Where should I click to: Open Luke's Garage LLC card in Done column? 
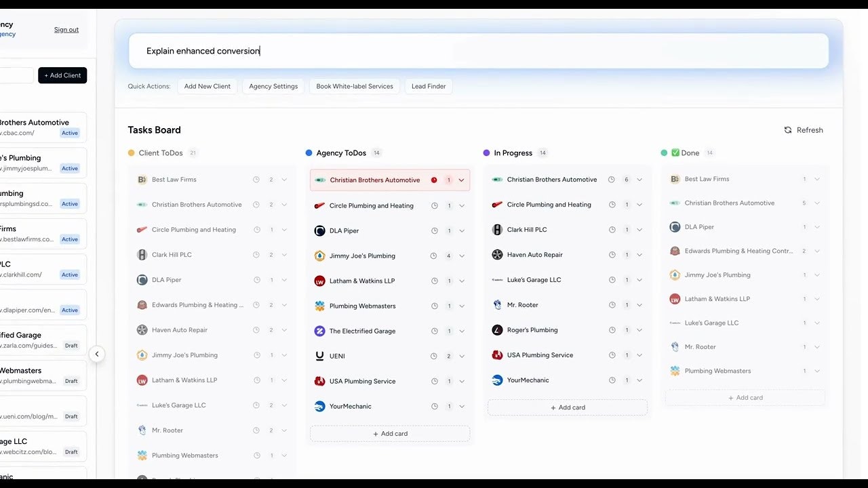(x=745, y=323)
